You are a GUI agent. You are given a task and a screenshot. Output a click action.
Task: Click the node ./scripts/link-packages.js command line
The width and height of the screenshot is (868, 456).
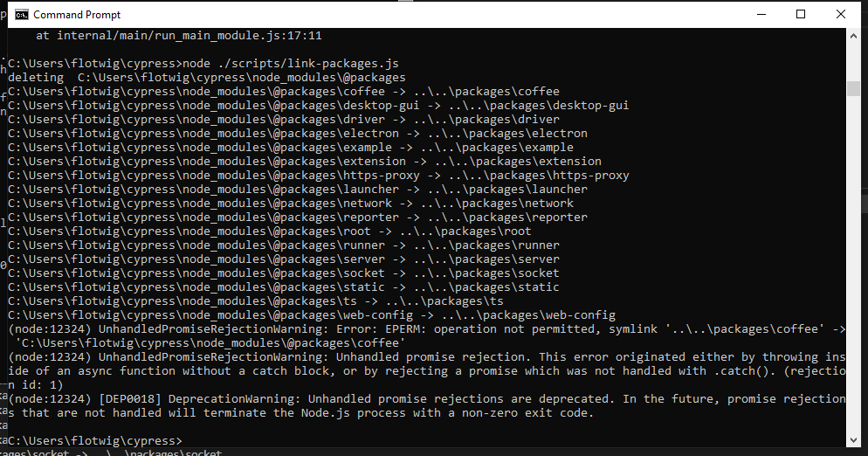coord(203,63)
